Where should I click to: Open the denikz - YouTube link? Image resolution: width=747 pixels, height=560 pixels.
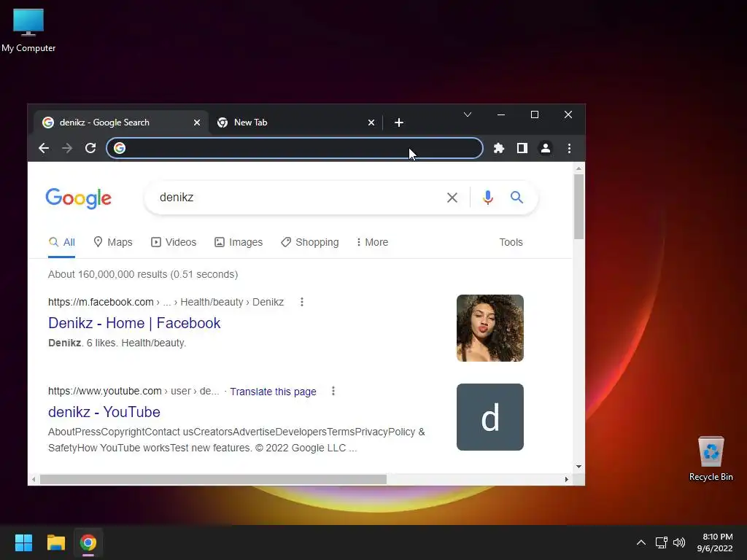pos(104,412)
